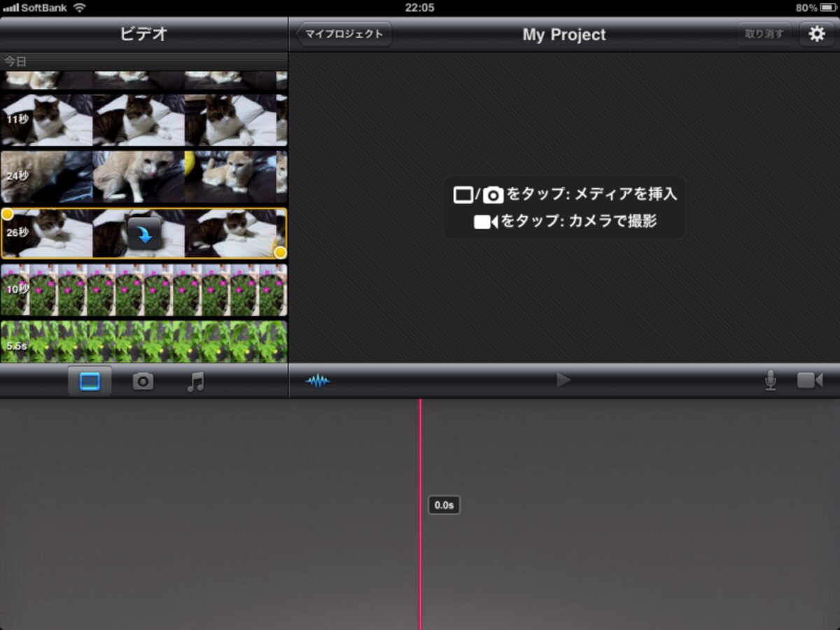Image resolution: width=840 pixels, height=630 pixels.
Task: Insert the selected clip with the blue arrow
Action: 145,234
